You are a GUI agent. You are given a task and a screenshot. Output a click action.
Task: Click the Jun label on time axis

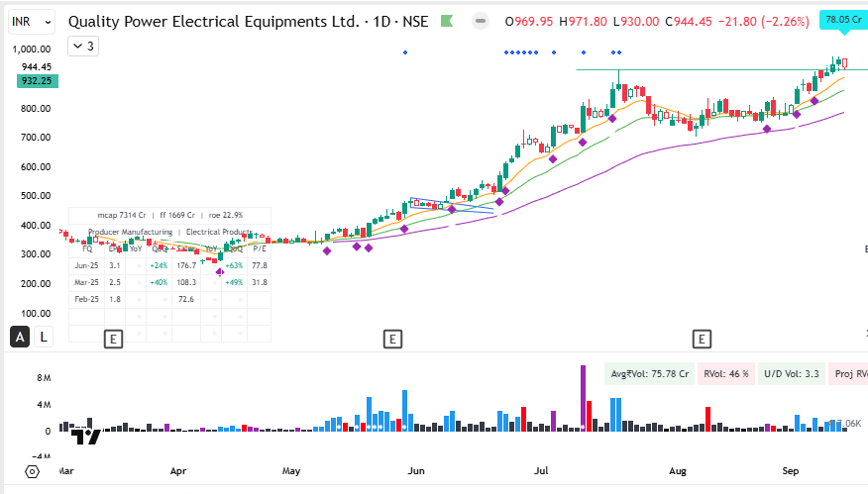[416, 471]
